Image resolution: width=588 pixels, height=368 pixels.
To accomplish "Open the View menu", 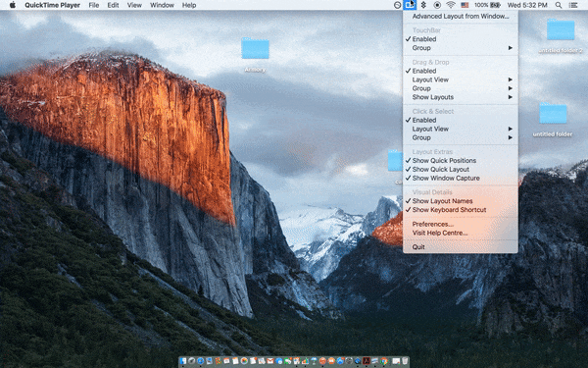I will pyautogui.click(x=134, y=5).
